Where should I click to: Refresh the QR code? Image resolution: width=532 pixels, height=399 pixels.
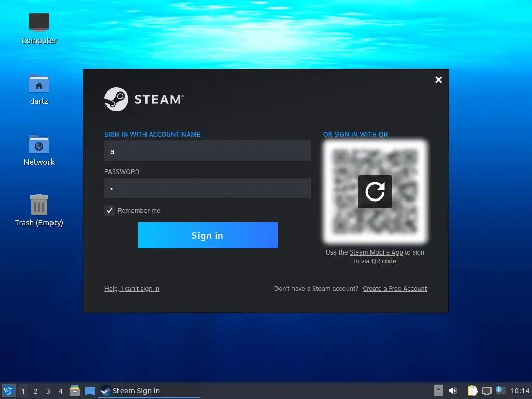[375, 192]
